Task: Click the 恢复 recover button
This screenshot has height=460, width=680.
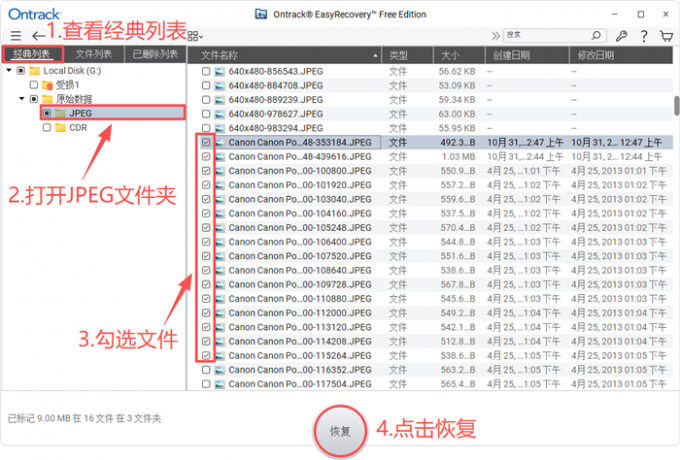Action: [340, 431]
